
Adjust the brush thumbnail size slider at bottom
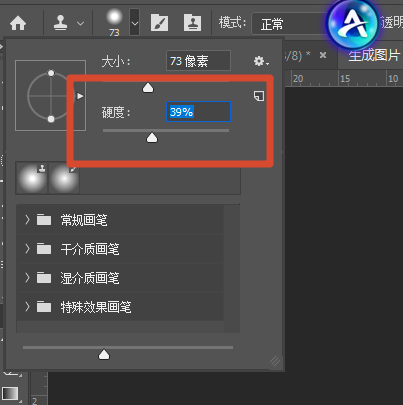pyautogui.click(x=104, y=355)
